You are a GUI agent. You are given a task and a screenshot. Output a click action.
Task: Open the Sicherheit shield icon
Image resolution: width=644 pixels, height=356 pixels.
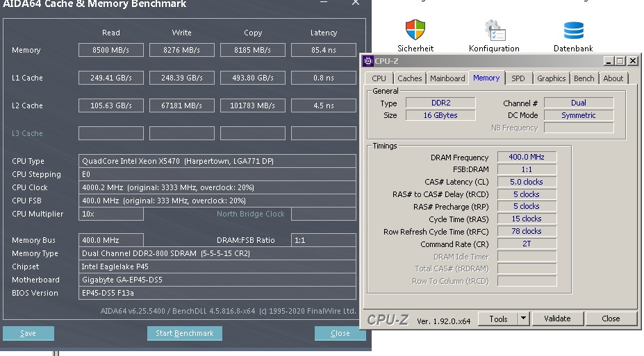[x=415, y=30]
